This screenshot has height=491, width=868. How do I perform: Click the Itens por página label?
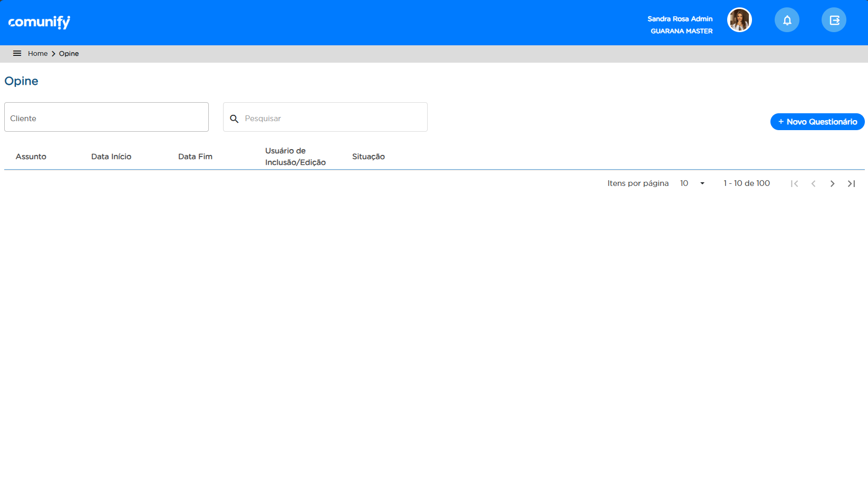click(638, 183)
